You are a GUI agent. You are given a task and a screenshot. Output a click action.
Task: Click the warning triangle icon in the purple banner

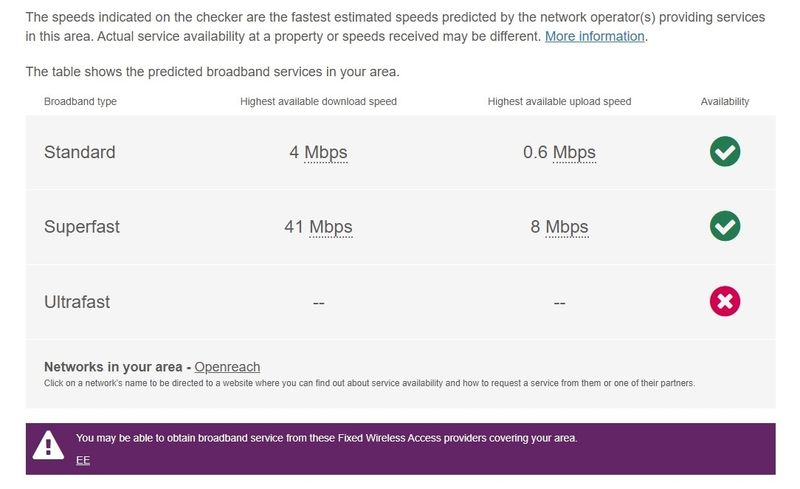[48, 446]
